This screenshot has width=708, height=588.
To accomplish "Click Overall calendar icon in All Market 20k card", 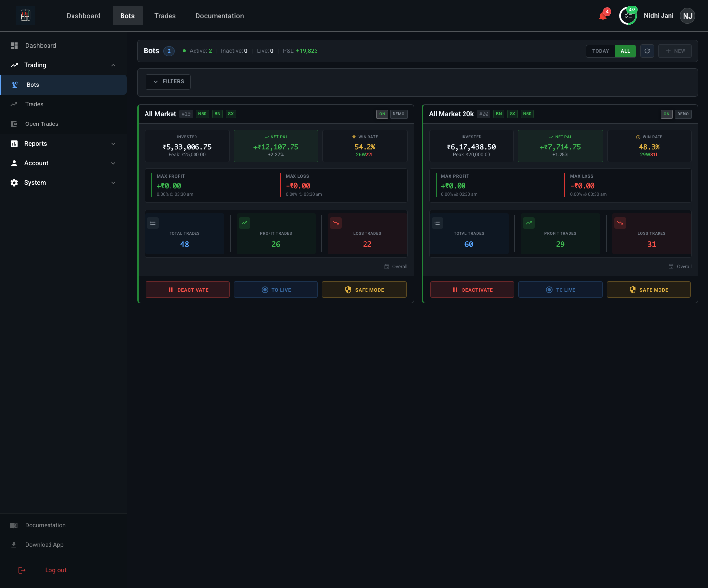I will (x=671, y=267).
